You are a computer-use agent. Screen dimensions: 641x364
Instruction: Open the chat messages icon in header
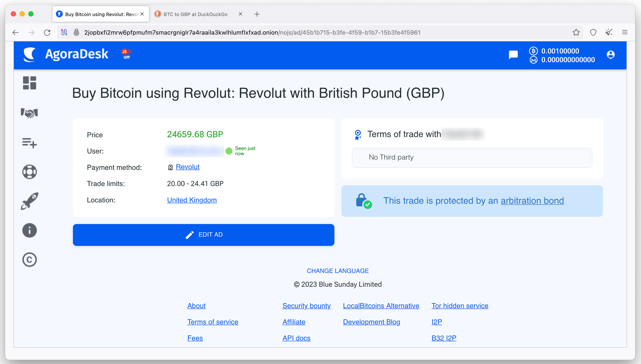(x=513, y=55)
